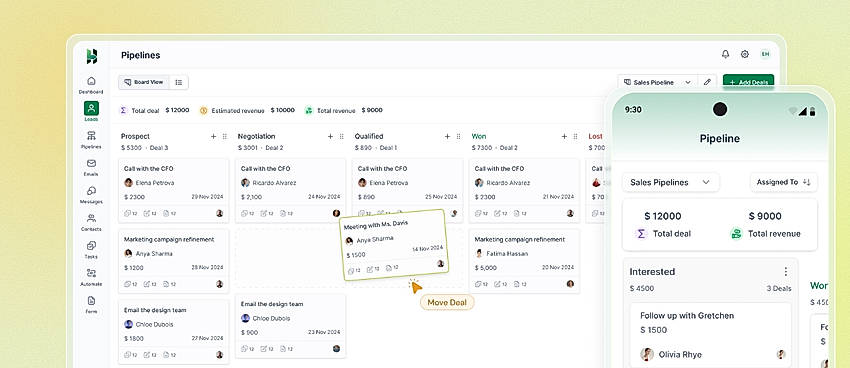850x368 pixels.
Task: Click the Estimated revenue $10000 stat
Action: point(247,110)
